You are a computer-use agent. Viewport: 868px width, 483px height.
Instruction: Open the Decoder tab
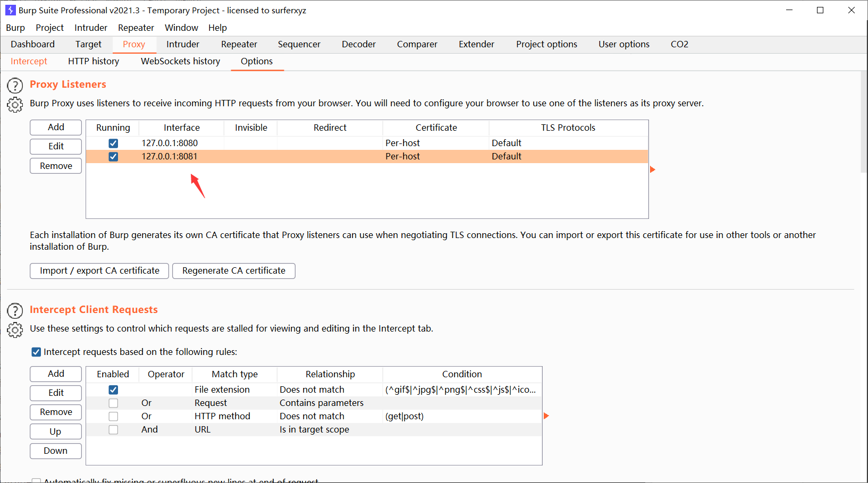[359, 44]
